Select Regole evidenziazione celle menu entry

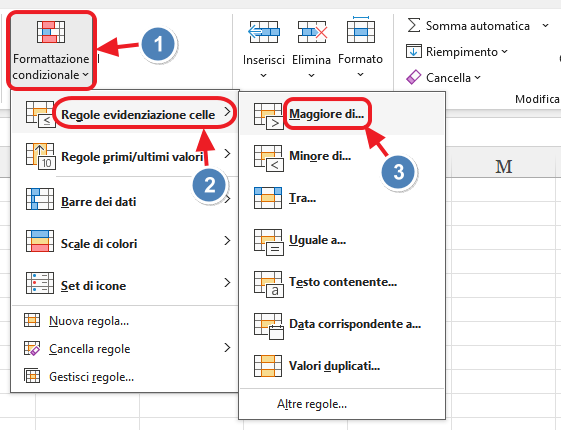(x=125, y=112)
